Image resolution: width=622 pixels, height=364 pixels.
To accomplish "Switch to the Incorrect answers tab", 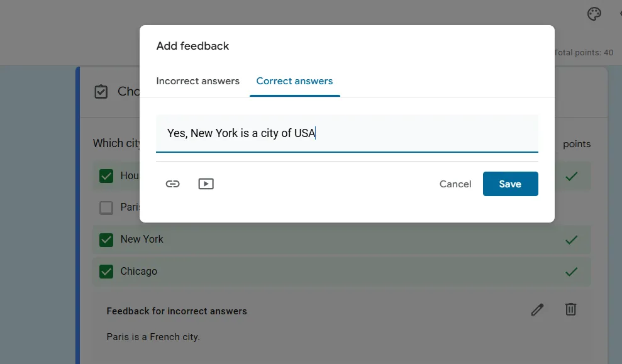I will point(197,81).
